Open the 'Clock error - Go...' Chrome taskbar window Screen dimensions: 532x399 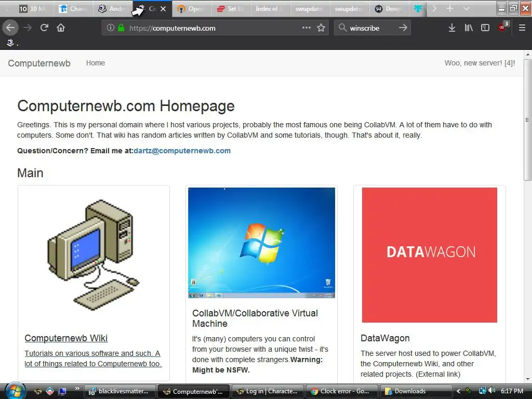pos(341,391)
